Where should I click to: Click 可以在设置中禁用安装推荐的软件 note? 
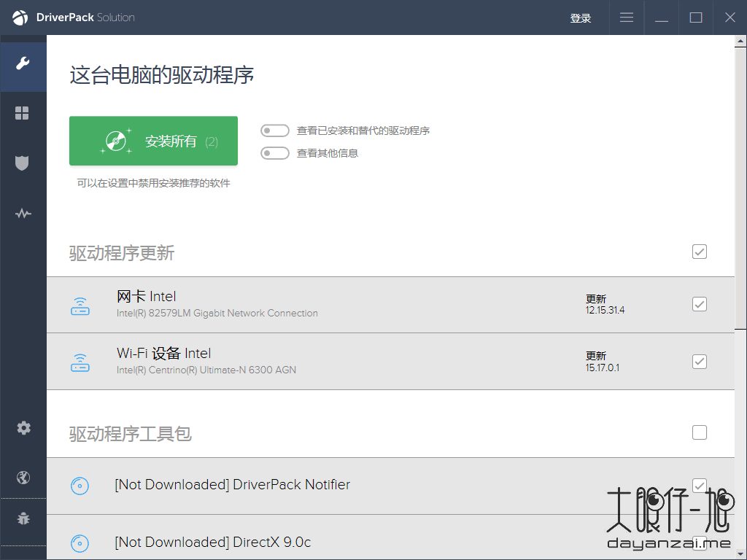[153, 183]
